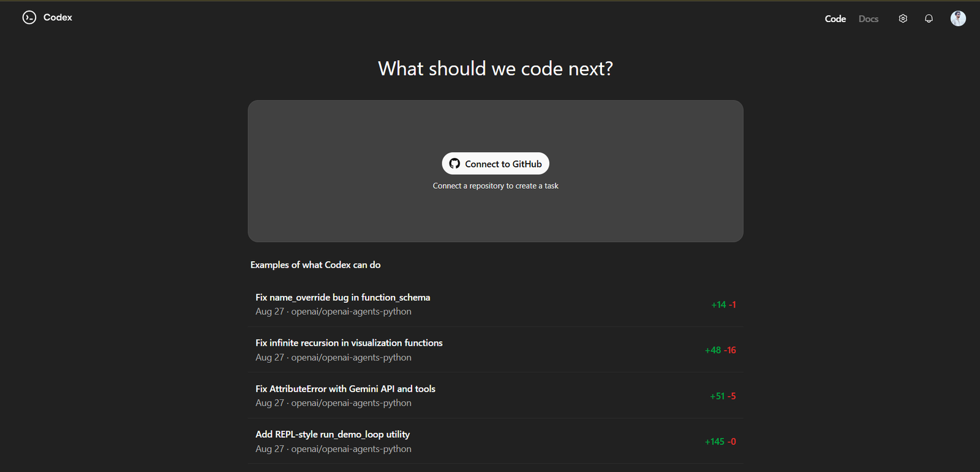Open the user profile avatar menu
The height and width of the screenshot is (472, 980).
tap(958, 18)
